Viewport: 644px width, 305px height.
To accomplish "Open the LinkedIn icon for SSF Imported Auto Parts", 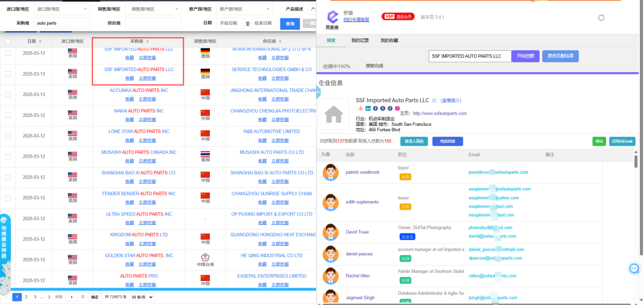I will pos(368,109).
